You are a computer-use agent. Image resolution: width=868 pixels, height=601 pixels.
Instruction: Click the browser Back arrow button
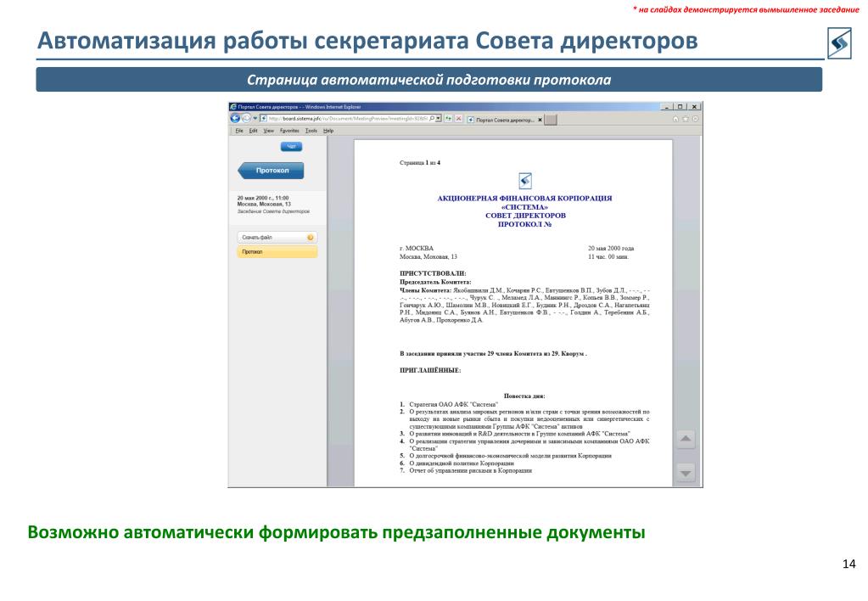coord(235,119)
